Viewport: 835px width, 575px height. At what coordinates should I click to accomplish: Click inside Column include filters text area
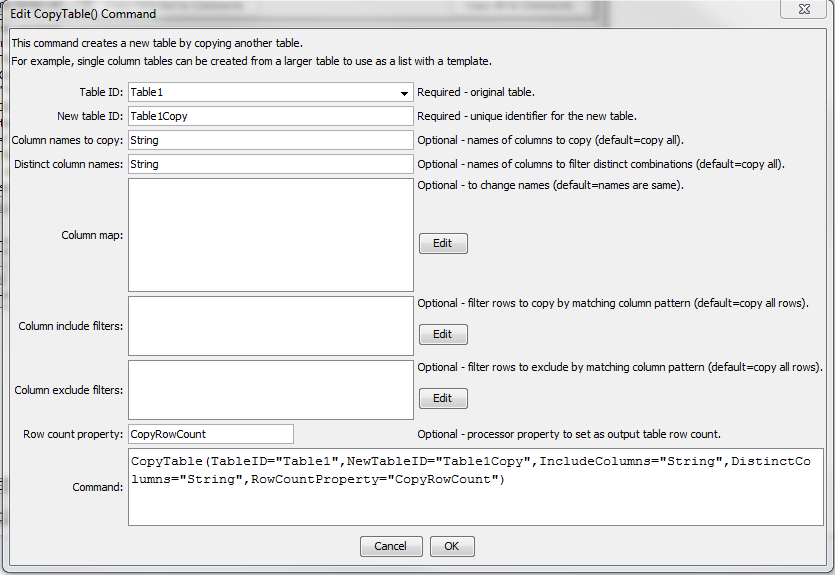coord(271,326)
